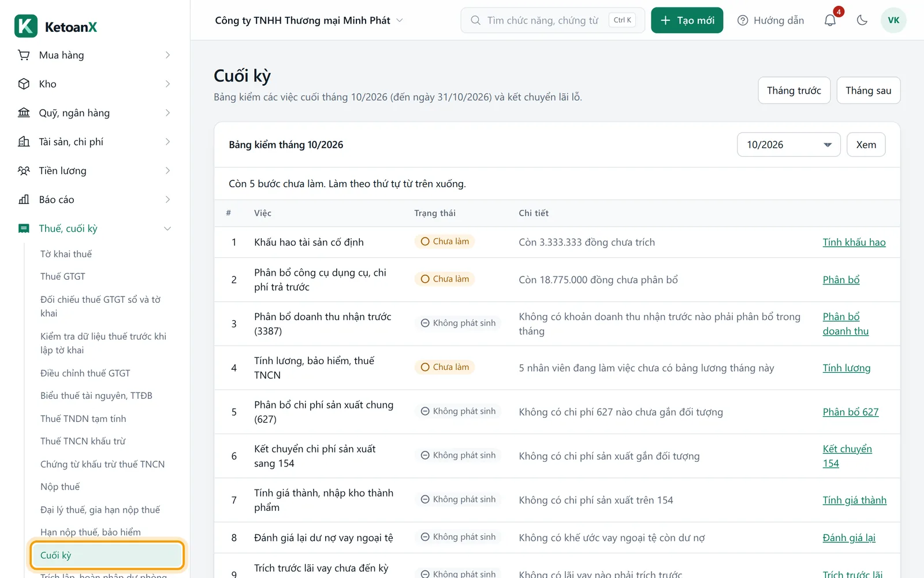
Task: Toggle dark mode moon icon
Action: click(x=862, y=20)
